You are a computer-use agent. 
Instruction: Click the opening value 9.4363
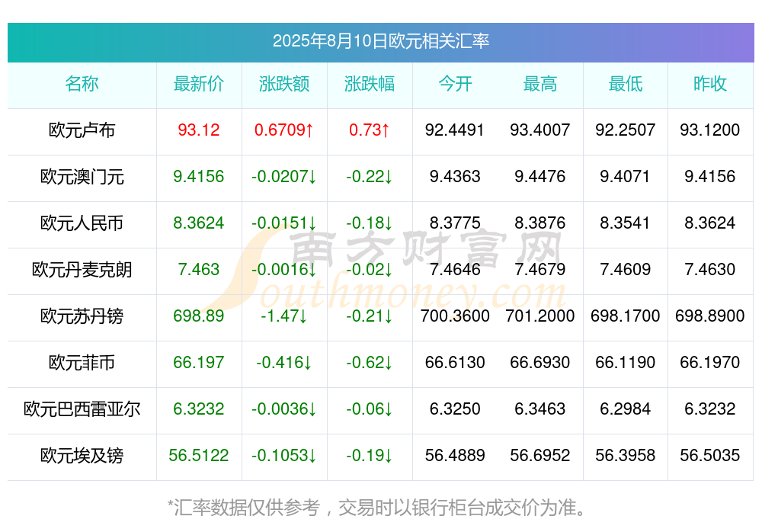click(455, 176)
